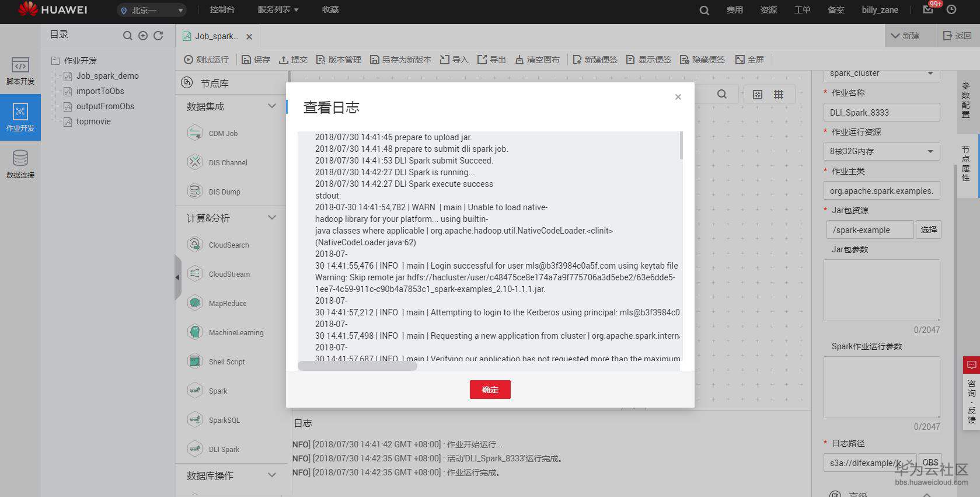This screenshot has width=980, height=497.
Task: Select the DIS Dump node
Action: point(214,192)
